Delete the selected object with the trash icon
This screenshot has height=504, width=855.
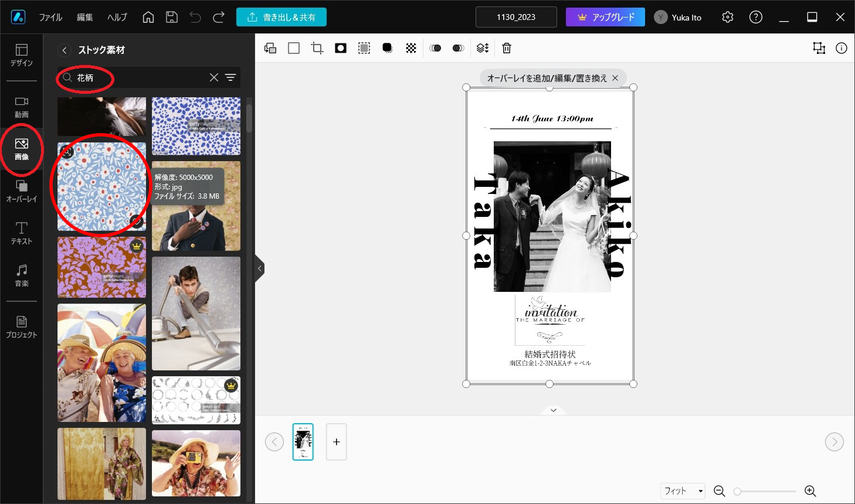(x=507, y=48)
